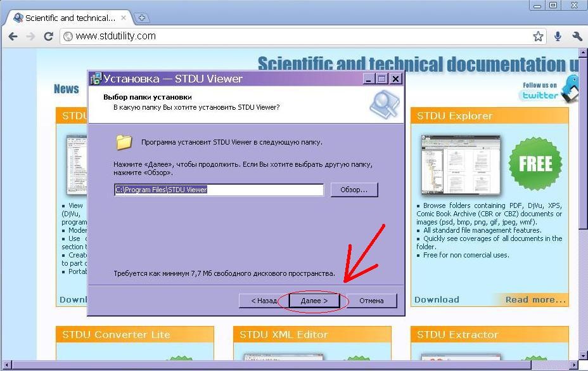588x371 pixels.
Task: Minimize the STDU Viewer installer window
Action: tap(369, 79)
